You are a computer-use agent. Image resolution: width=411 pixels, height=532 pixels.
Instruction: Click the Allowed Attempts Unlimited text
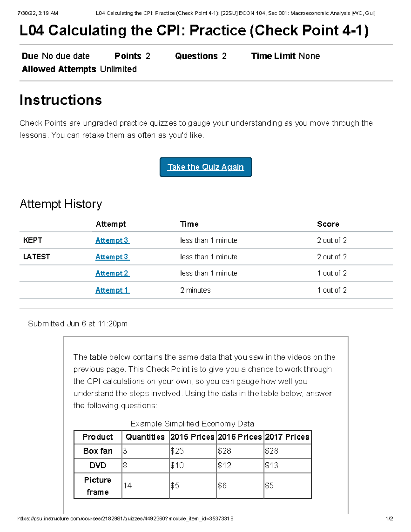(x=79, y=69)
